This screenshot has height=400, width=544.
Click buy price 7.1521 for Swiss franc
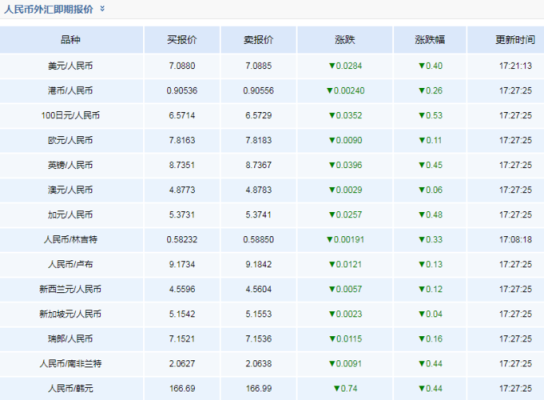pyautogui.click(x=182, y=339)
